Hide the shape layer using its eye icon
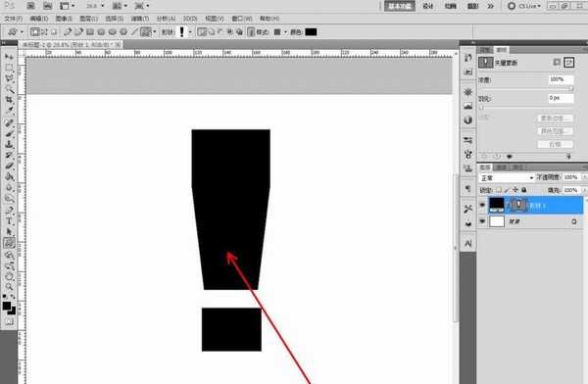Viewport: 588px width, 384px height. 482,205
